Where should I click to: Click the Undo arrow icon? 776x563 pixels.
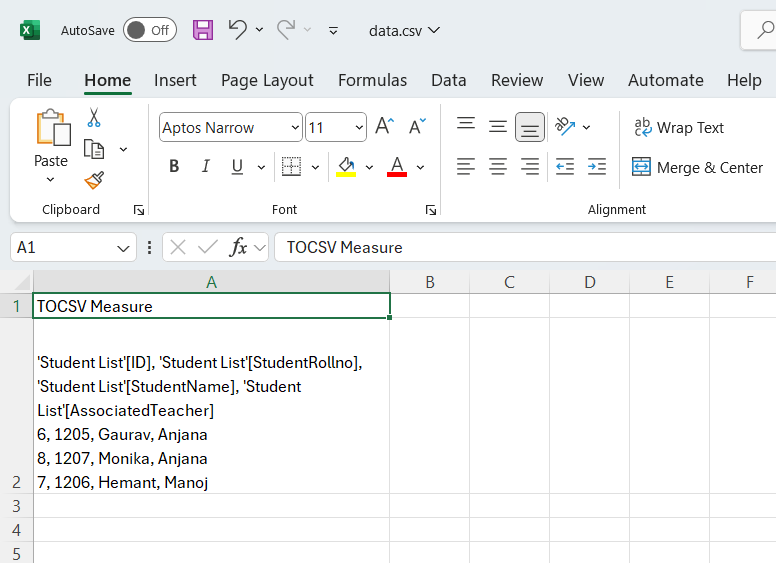point(237,30)
